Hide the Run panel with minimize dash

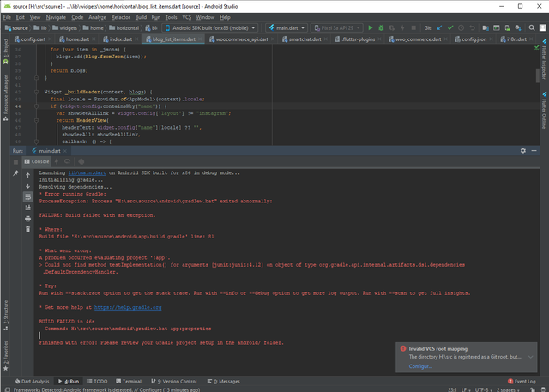[x=534, y=150]
